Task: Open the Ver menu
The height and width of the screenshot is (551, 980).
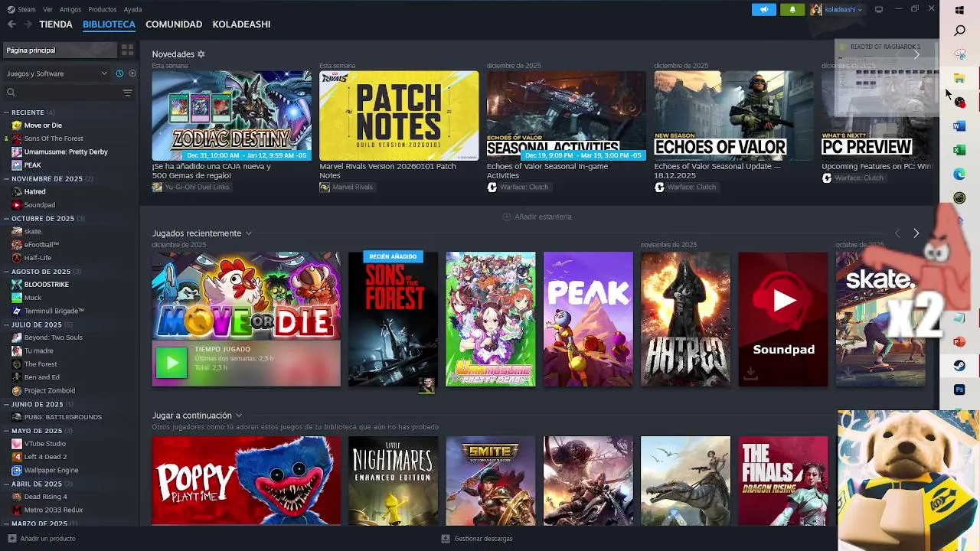Action: [x=47, y=9]
